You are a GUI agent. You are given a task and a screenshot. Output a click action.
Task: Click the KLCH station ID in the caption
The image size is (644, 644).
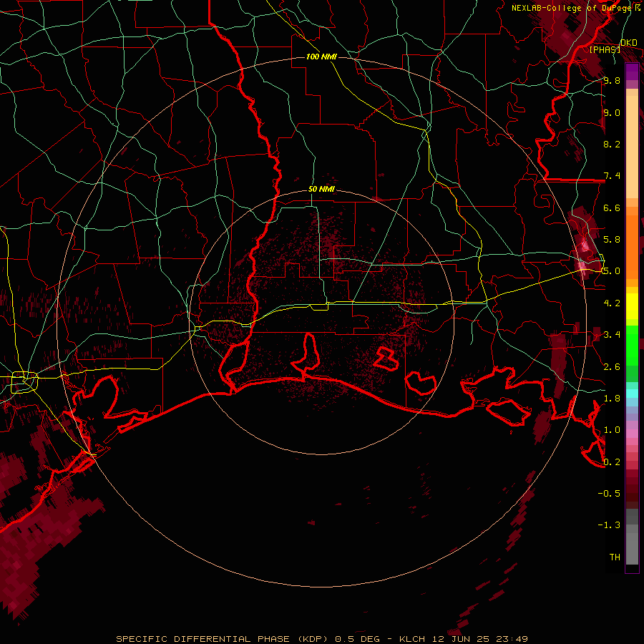tap(412, 639)
